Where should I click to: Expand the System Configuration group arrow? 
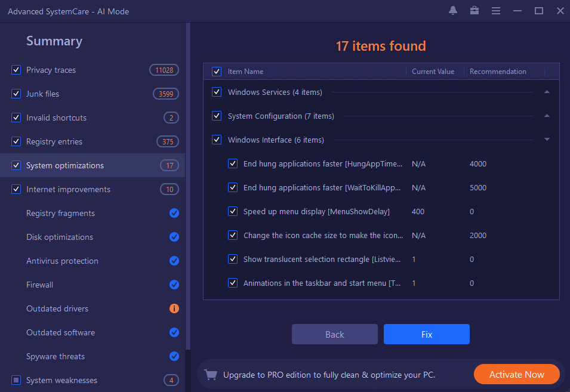click(x=547, y=116)
